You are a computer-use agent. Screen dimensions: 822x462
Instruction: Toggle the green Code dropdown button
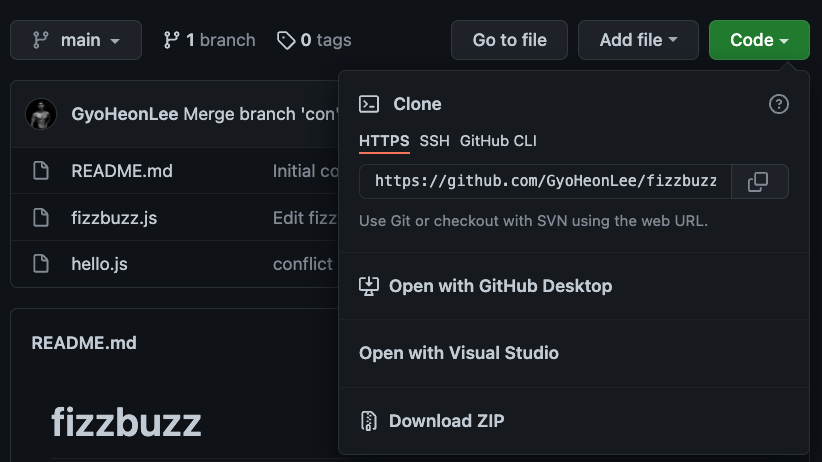759,40
